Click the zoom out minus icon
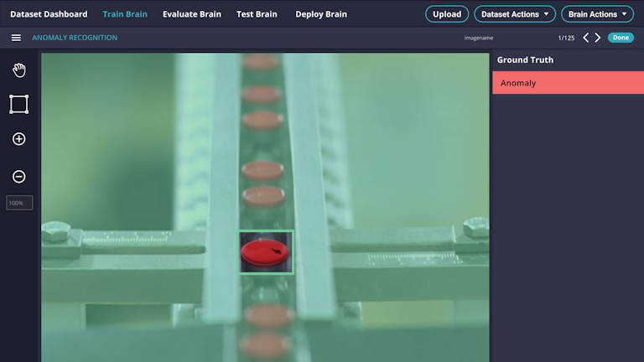 (18, 177)
